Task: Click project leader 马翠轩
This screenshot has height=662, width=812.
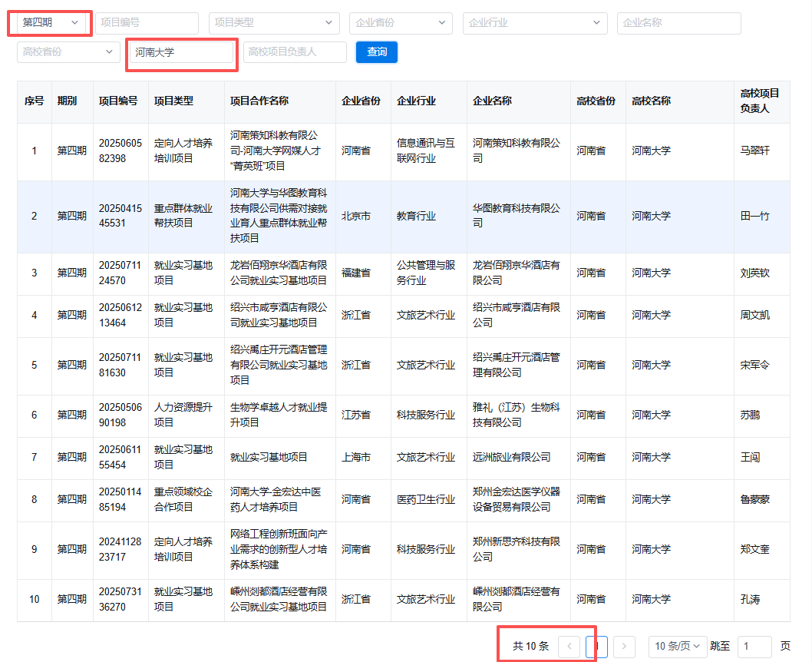Action: 754,151
